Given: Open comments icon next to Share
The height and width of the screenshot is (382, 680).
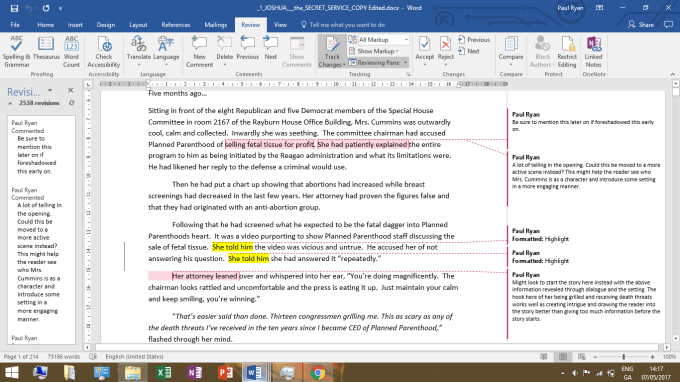Looking at the screenshot, I should (669, 25).
